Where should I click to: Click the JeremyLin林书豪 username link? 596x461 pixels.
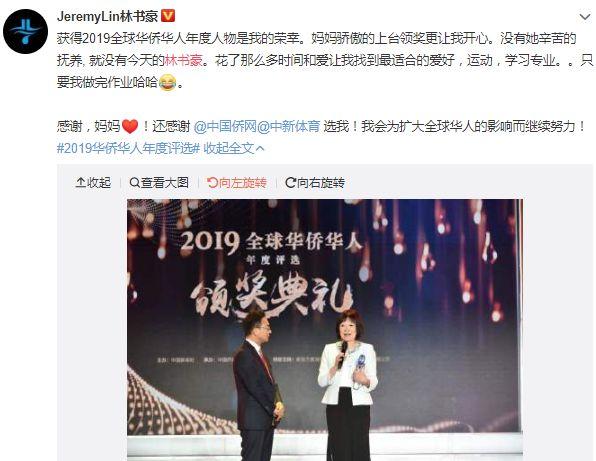(107, 16)
